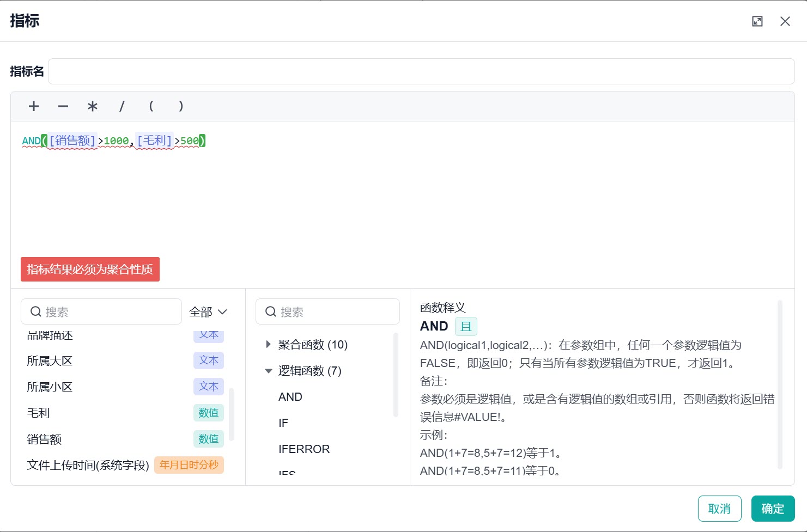The height and width of the screenshot is (532, 807).
Task: Click the 1000 value in the formula
Action: pyautogui.click(x=116, y=141)
